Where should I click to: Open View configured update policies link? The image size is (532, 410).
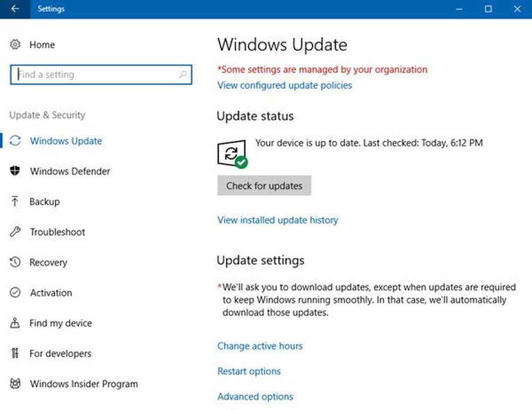(x=285, y=85)
